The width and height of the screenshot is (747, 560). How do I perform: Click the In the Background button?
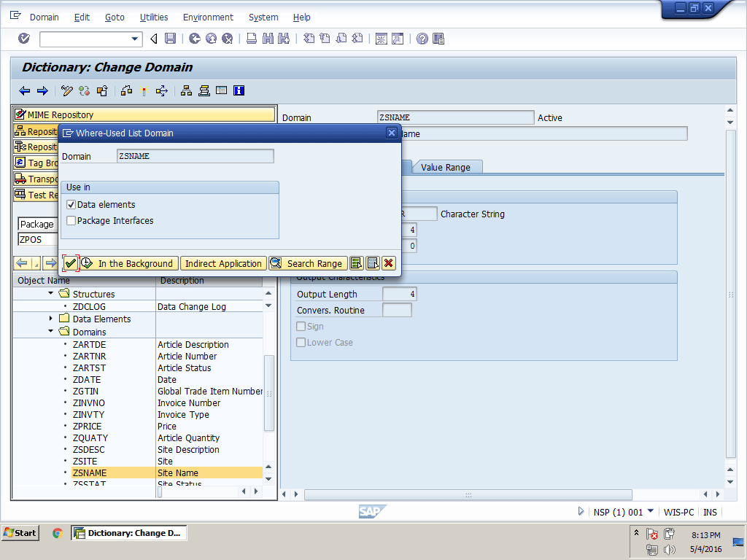tap(128, 263)
